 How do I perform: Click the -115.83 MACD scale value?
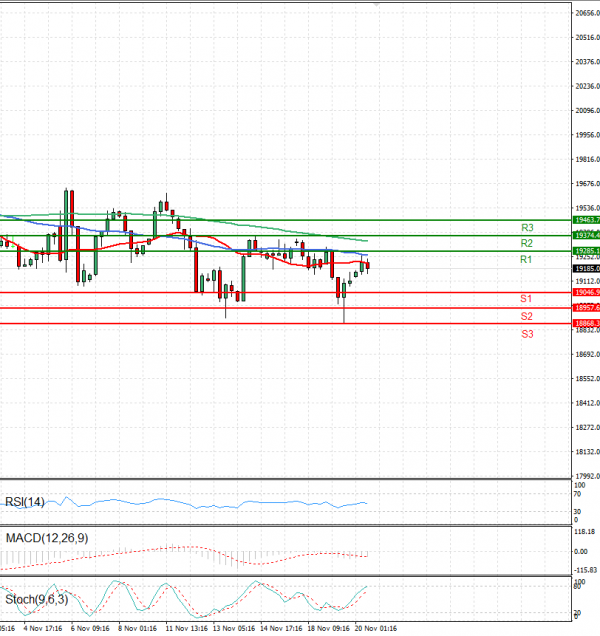tap(585, 570)
